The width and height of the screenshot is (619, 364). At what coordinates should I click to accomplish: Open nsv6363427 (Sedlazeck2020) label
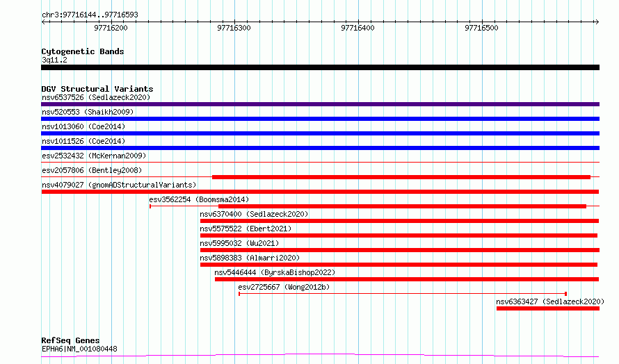pyautogui.click(x=550, y=301)
